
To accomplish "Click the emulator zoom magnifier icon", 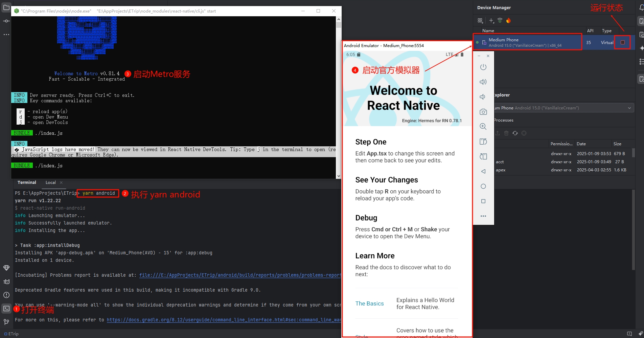I will [483, 127].
